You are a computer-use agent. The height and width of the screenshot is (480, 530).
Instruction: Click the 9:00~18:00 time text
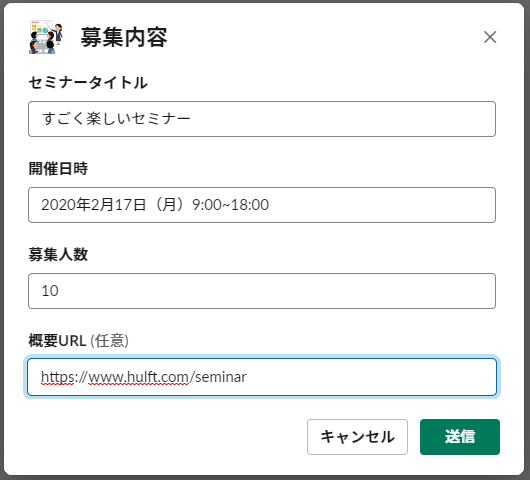[231, 205]
